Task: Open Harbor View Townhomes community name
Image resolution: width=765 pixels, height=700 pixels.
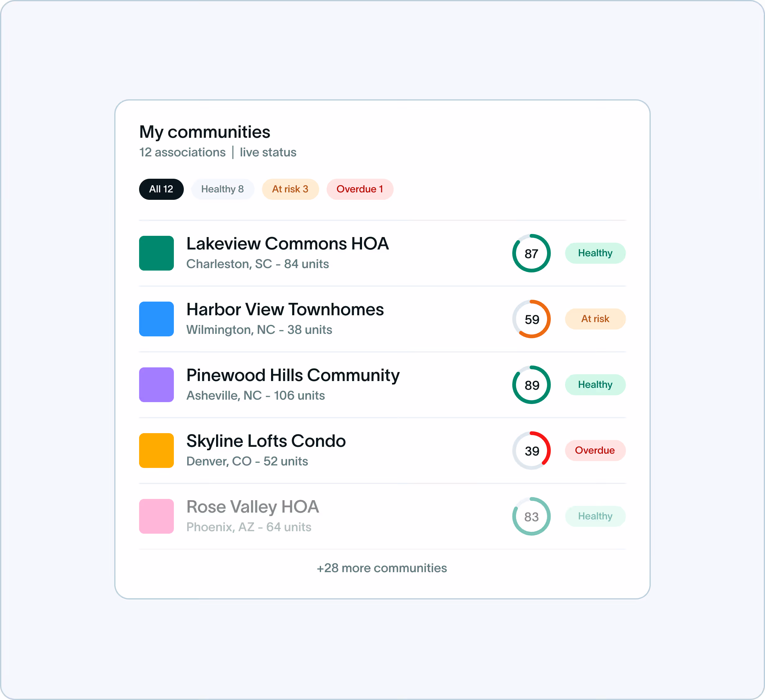Action: point(285,309)
